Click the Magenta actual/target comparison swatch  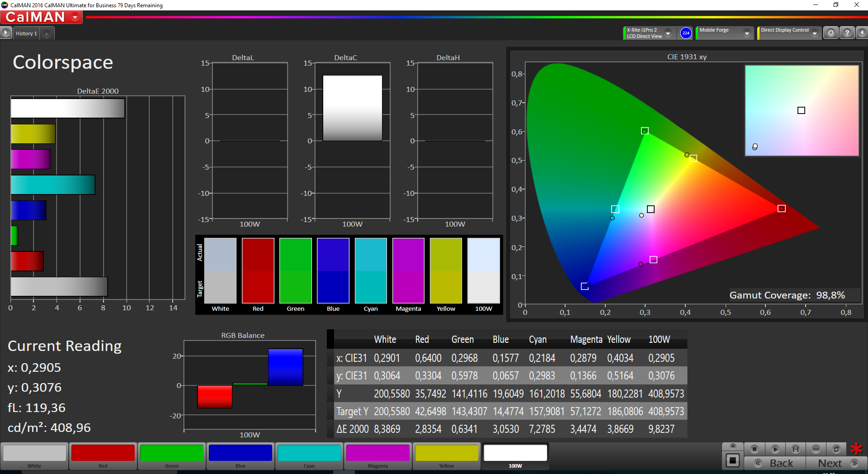408,270
